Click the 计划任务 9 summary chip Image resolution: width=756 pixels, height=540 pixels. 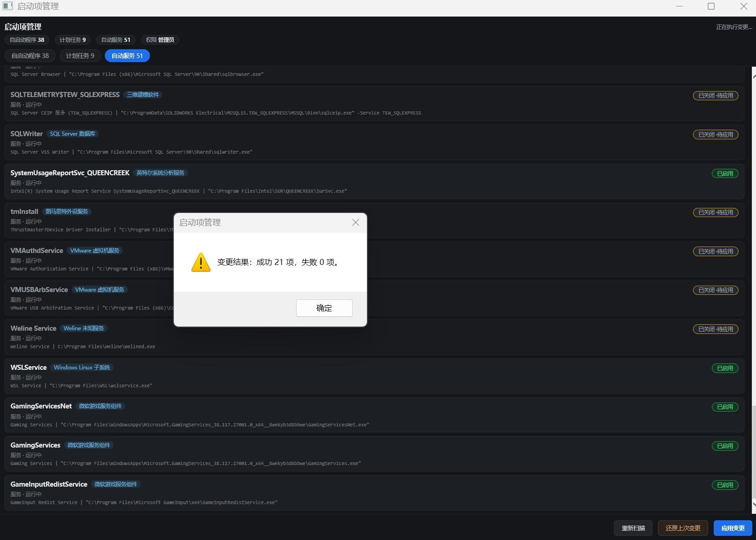tap(73, 40)
